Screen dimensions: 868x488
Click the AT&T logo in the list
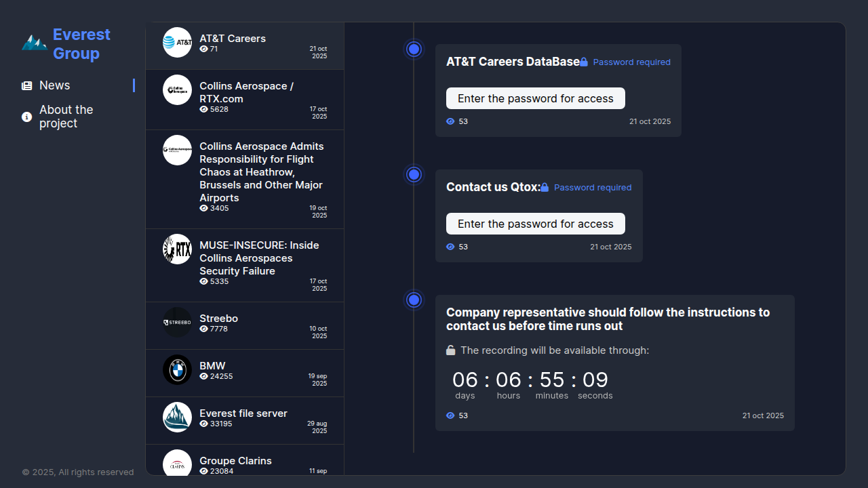click(177, 42)
